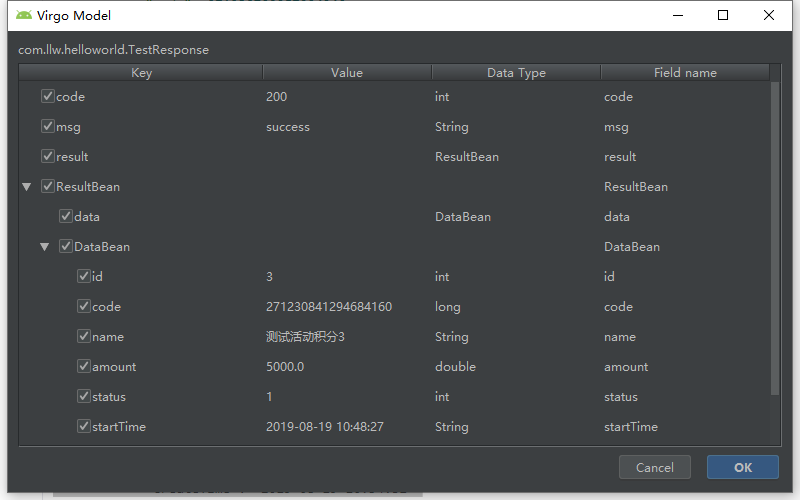Image resolution: width=800 pixels, height=500 pixels.
Task: Click the DataBean data type cell
Action: 463,217
